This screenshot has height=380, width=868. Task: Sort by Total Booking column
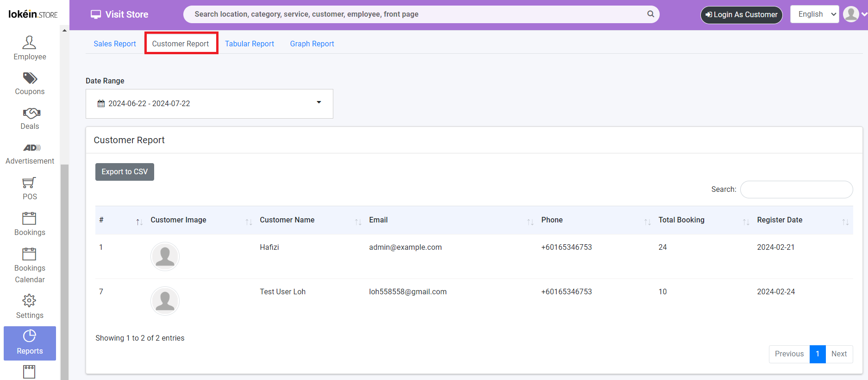pyautogui.click(x=746, y=222)
